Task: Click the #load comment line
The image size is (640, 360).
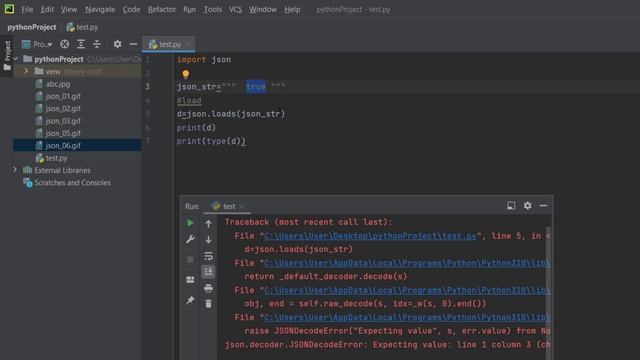Action: tap(189, 100)
